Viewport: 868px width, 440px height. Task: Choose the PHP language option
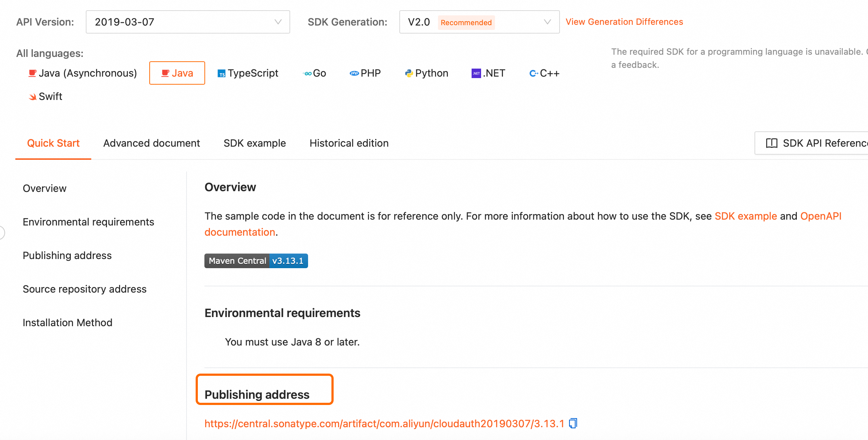(x=365, y=73)
